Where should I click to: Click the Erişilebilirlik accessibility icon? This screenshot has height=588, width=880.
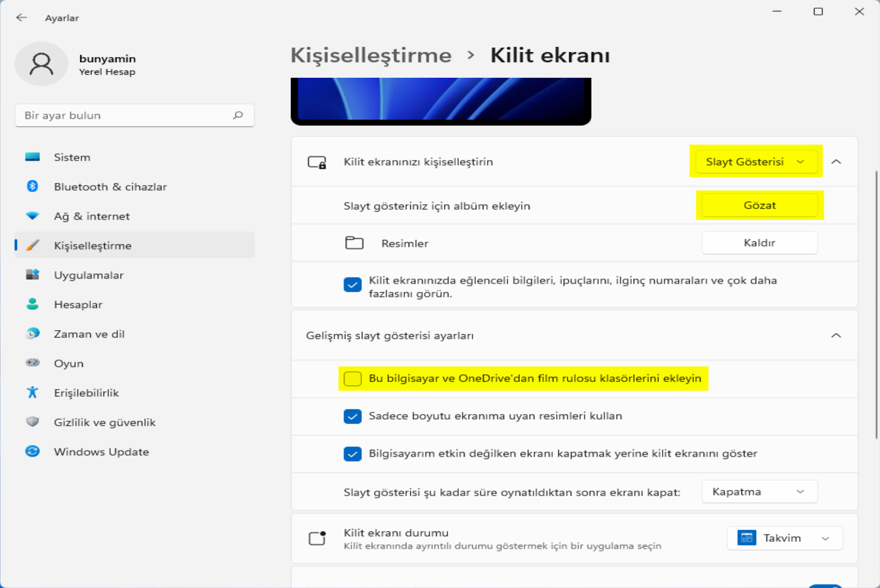pos(32,392)
